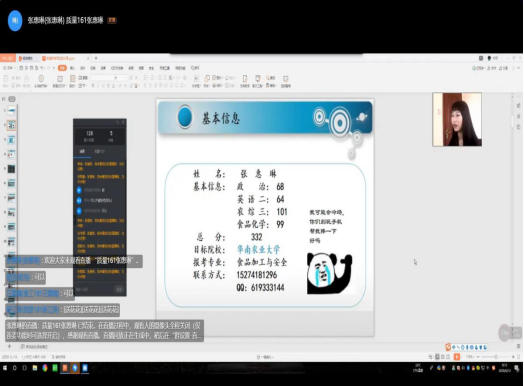The image size is (524, 386).
Task: Close the open presentation document tab
Action: (88, 58)
